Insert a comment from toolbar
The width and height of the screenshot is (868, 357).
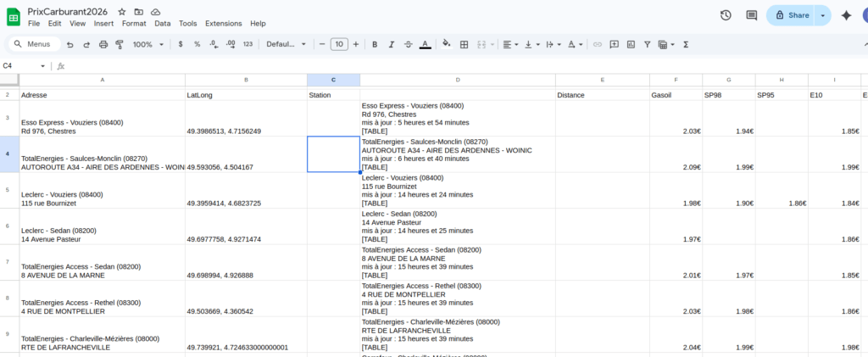coord(614,44)
